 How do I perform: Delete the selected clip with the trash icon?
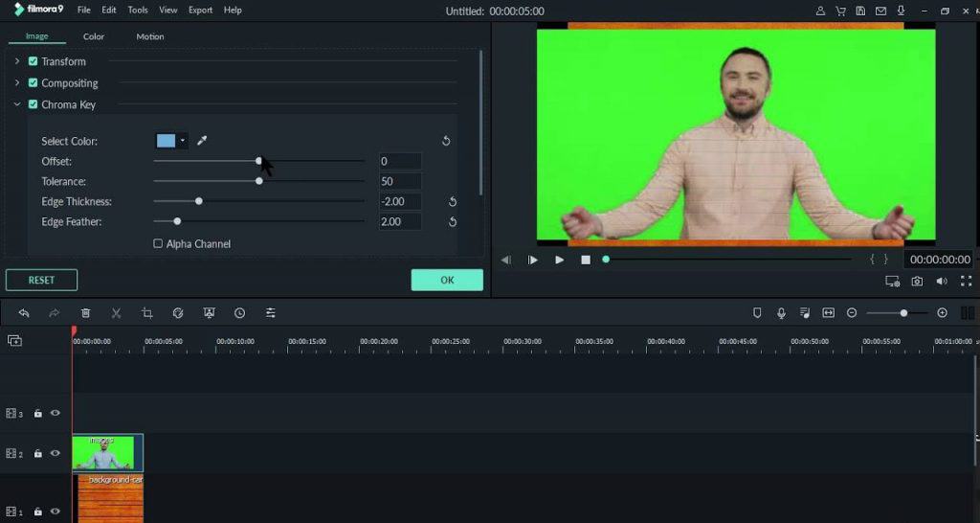point(85,313)
